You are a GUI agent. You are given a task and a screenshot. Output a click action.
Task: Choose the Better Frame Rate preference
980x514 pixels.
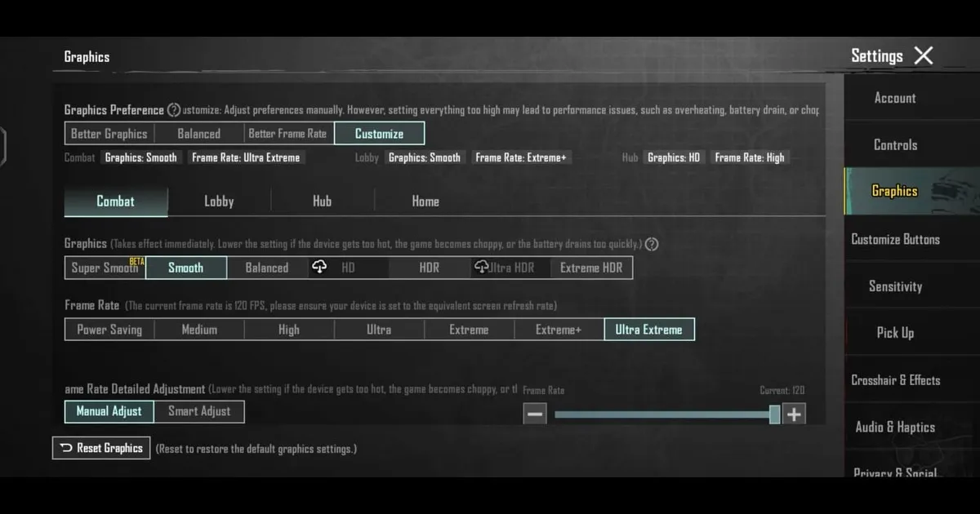point(288,132)
